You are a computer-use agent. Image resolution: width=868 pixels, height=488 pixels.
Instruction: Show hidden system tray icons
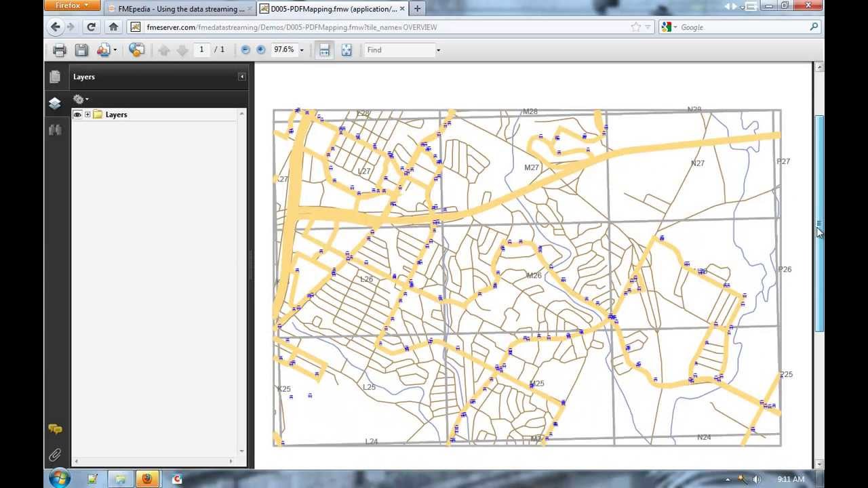(x=728, y=480)
